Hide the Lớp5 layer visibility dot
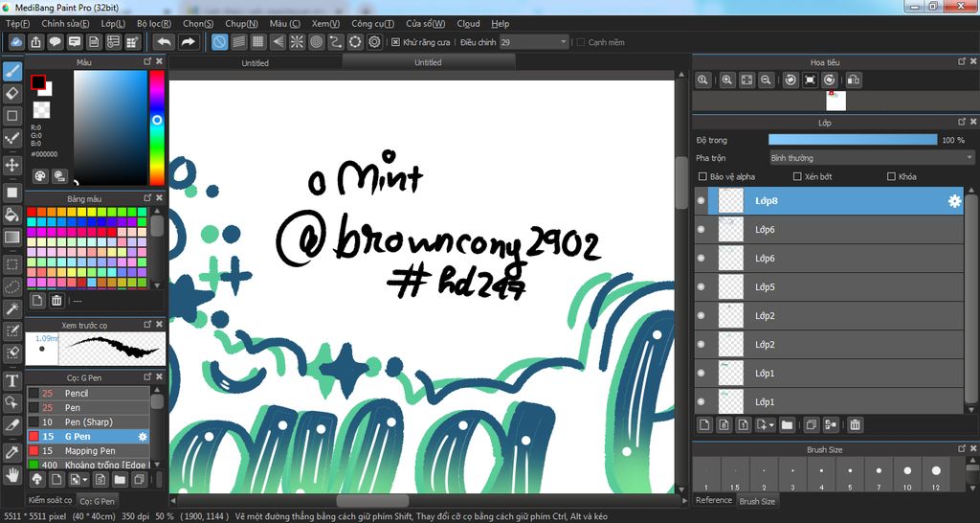Viewport: 980px width, 523px height. pos(701,286)
